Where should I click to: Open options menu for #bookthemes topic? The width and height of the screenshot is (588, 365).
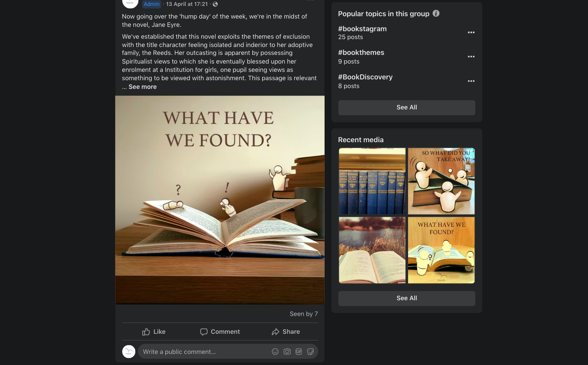(471, 56)
